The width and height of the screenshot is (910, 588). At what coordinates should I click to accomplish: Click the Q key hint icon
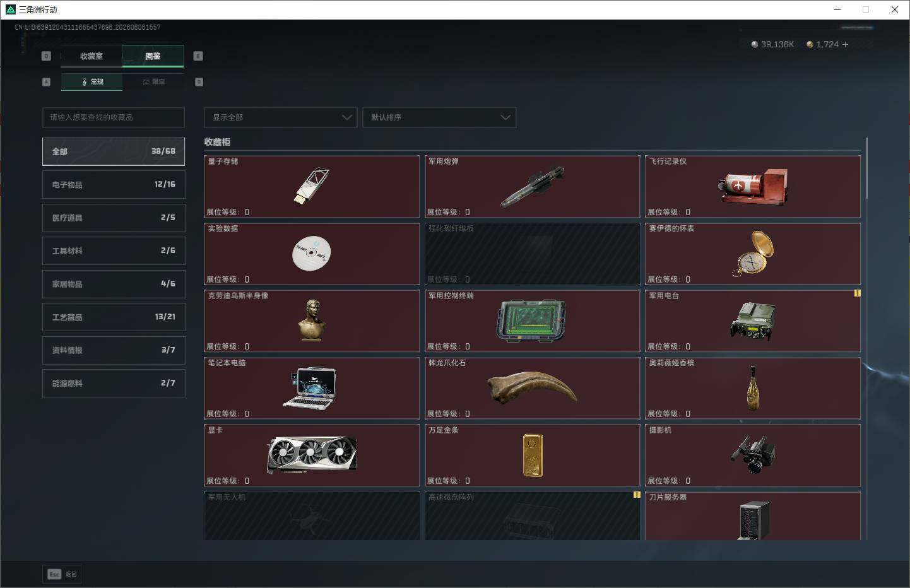46,56
